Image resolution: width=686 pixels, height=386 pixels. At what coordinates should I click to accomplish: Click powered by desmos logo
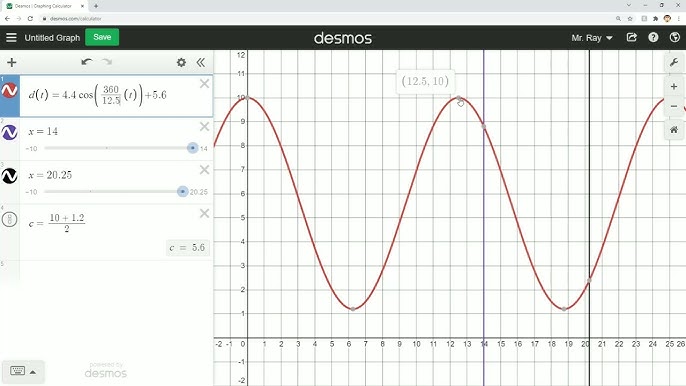(x=105, y=370)
